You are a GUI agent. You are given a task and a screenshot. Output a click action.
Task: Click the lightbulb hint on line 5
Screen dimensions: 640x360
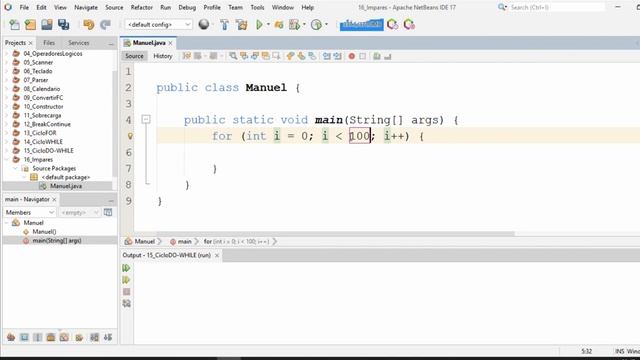pyautogui.click(x=130, y=136)
